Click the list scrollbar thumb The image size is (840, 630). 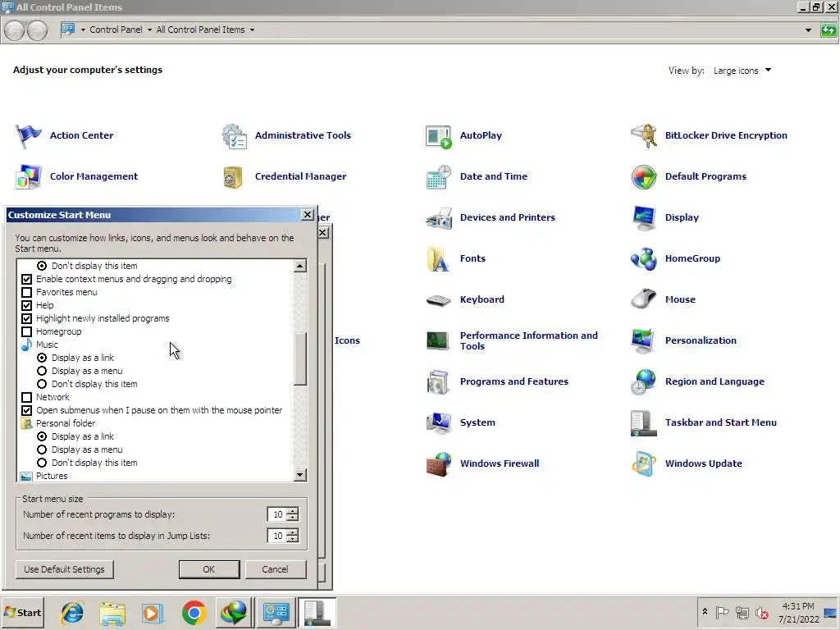(x=300, y=358)
